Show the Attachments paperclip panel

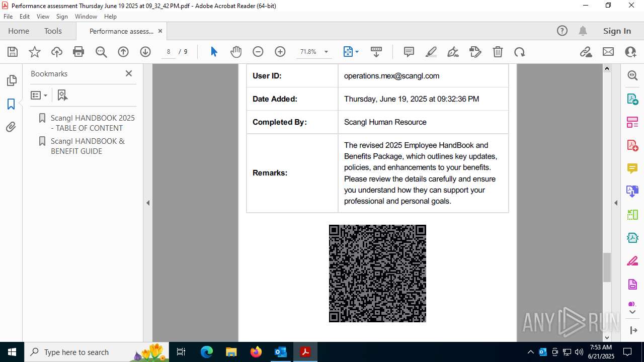click(11, 127)
